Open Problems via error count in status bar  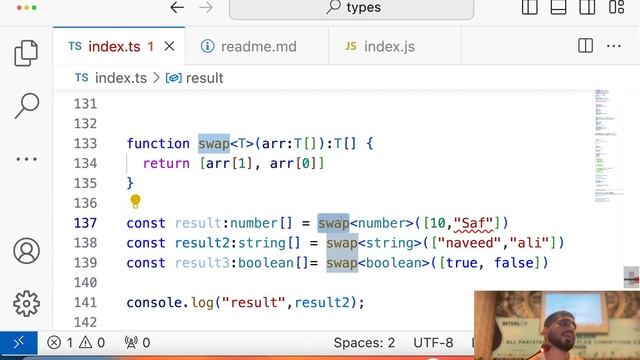[x=60, y=342]
